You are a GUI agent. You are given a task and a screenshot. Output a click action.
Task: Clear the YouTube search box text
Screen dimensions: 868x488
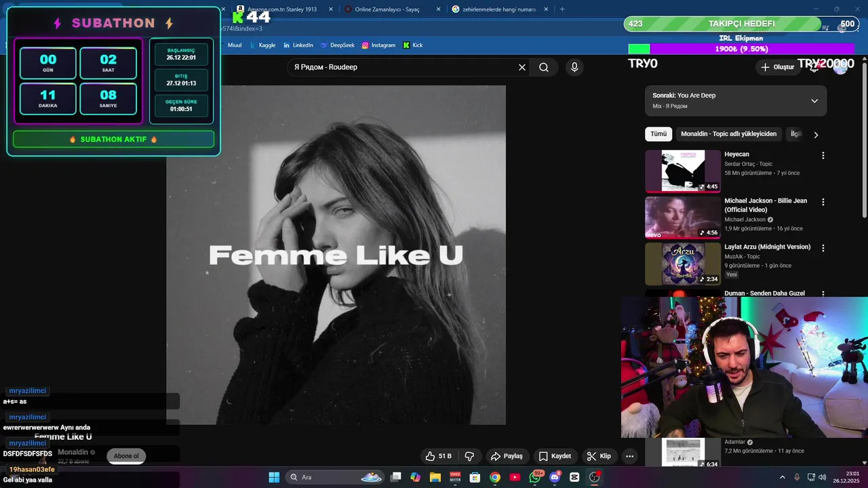tap(522, 67)
